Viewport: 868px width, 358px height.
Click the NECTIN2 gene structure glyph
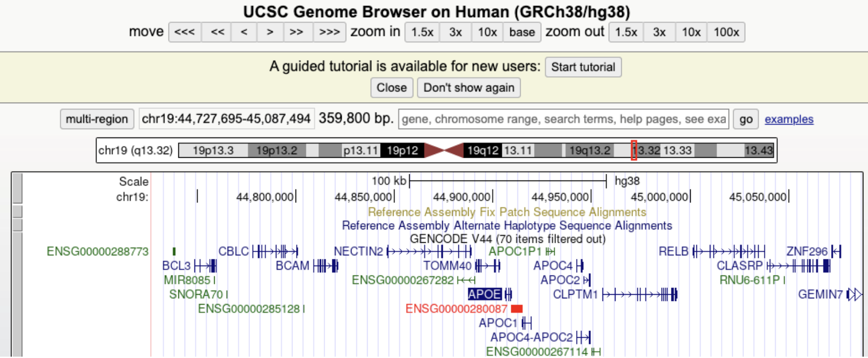point(429,252)
